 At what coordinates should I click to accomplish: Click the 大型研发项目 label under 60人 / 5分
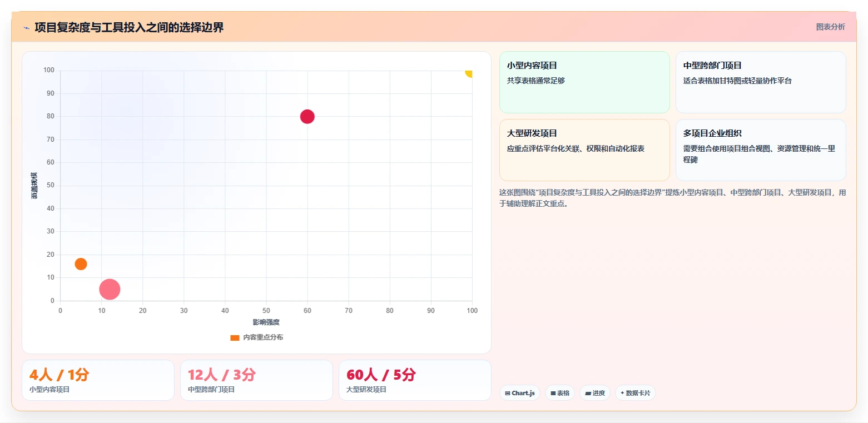coord(366,390)
